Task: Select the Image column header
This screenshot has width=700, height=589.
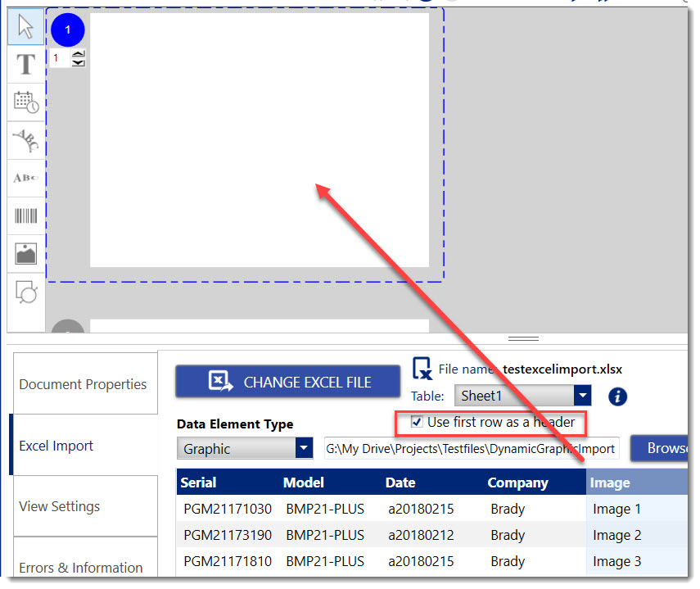Action: [x=635, y=483]
